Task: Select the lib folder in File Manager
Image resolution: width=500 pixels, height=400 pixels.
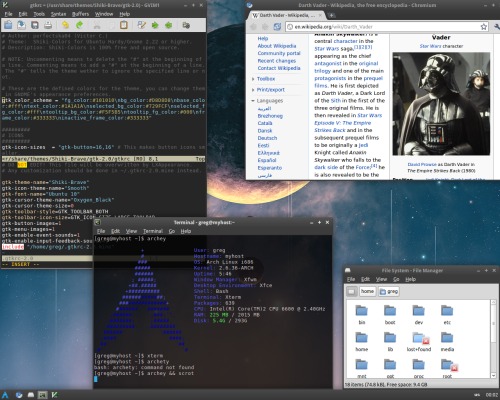Action: tap(390, 342)
